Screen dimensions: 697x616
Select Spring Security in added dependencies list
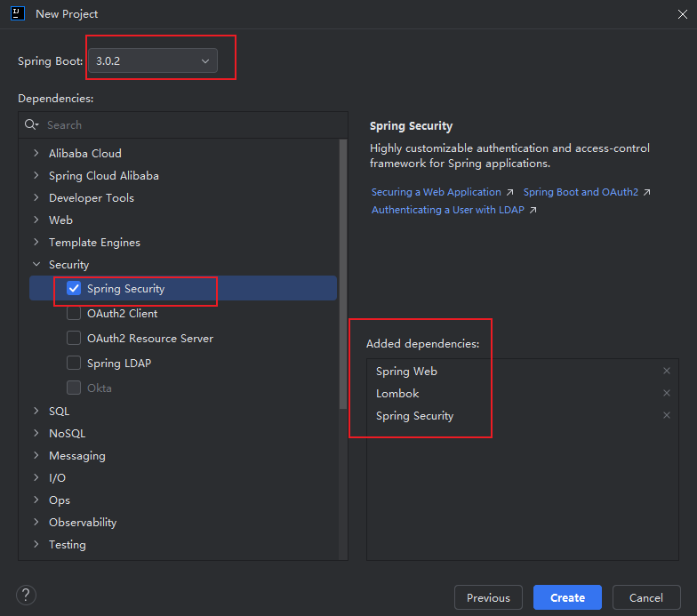point(414,416)
